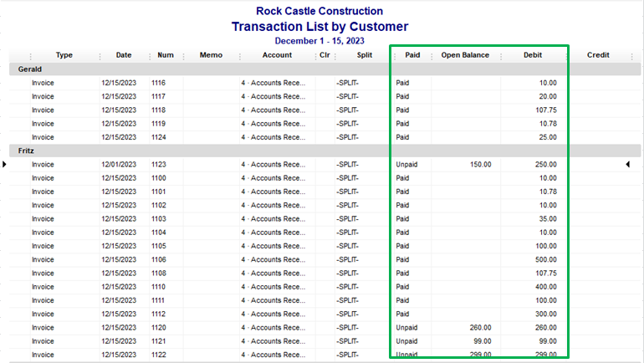Click Accounts Receivable cell for invoice 1116
The height and width of the screenshot is (363, 644).
coord(273,83)
